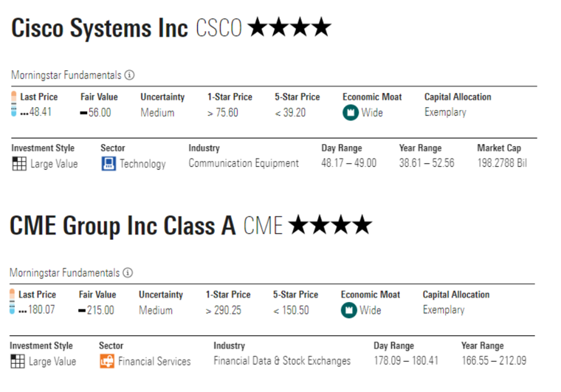The height and width of the screenshot is (392, 561).
Task: Click CME's Wide economic moat icon
Action: (x=348, y=310)
